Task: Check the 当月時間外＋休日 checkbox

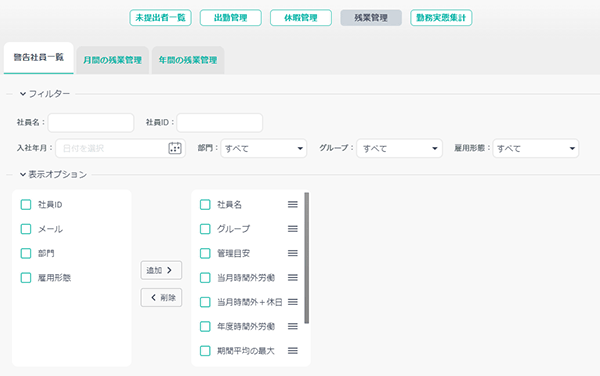Action: tap(205, 302)
